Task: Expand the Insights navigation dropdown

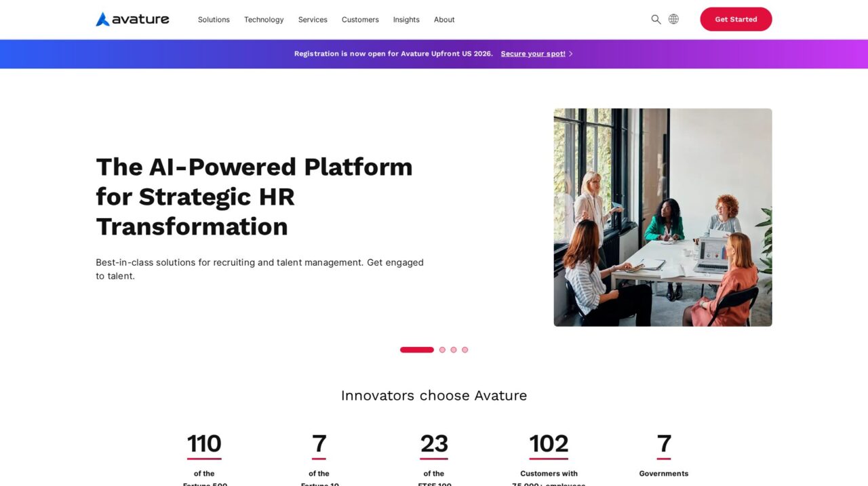Action: 406,20
